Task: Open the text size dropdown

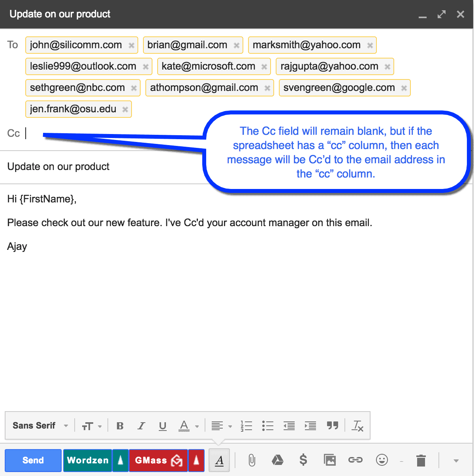Action: (91, 425)
